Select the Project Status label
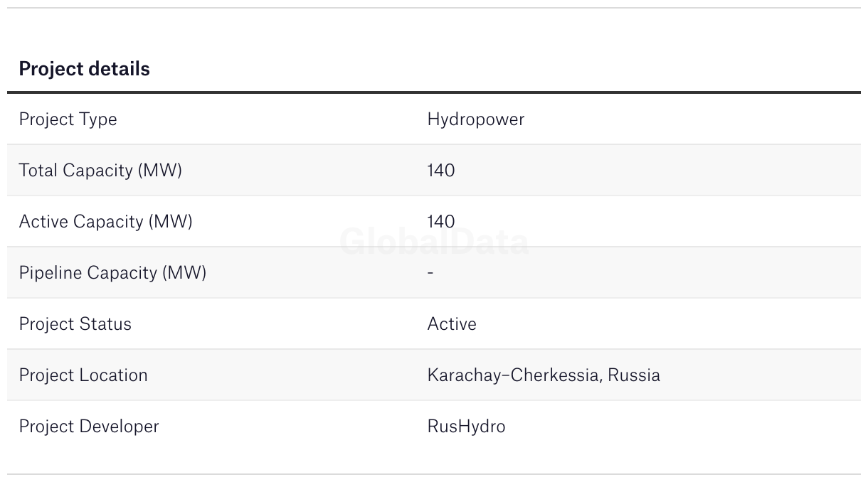Screen dimensions: 868x482 [75, 324]
